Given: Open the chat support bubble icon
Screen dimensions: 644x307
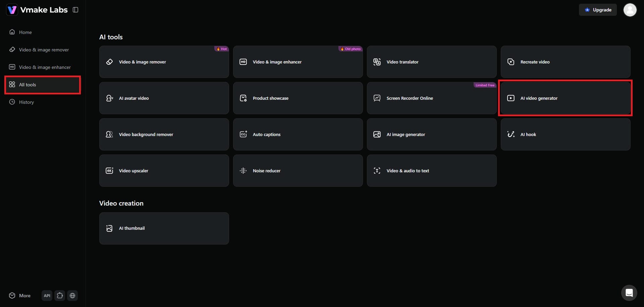Looking at the screenshot, I should point(629,293).
